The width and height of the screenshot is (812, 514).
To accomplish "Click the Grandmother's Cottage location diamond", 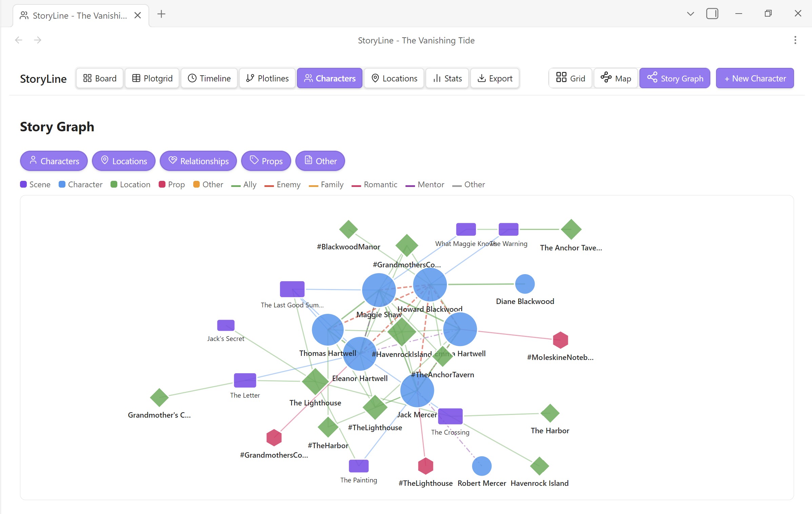I will 159,398.
